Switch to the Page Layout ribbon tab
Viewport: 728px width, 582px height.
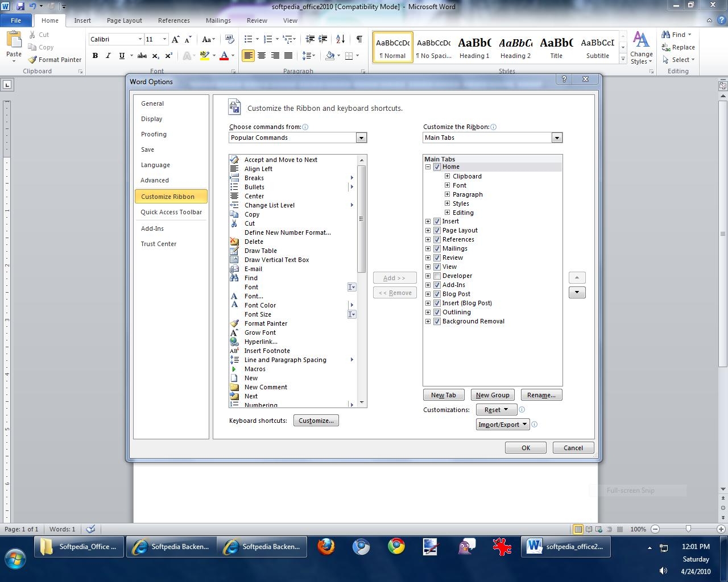click(124, 20)
